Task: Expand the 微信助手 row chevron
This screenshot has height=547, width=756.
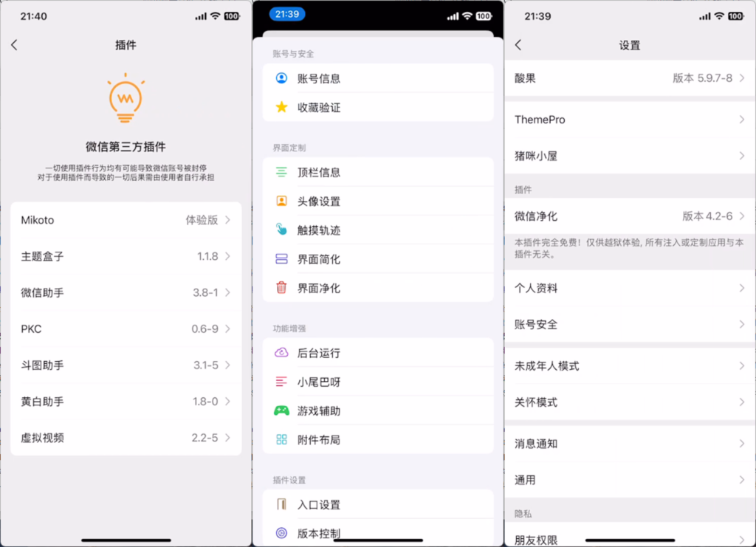Action: (228, 292)
